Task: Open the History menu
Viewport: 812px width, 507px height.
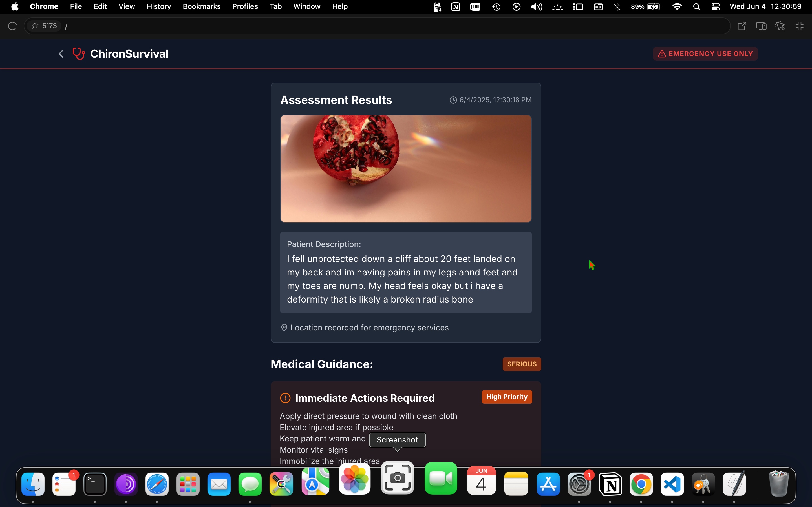Action: pos(159,7)
